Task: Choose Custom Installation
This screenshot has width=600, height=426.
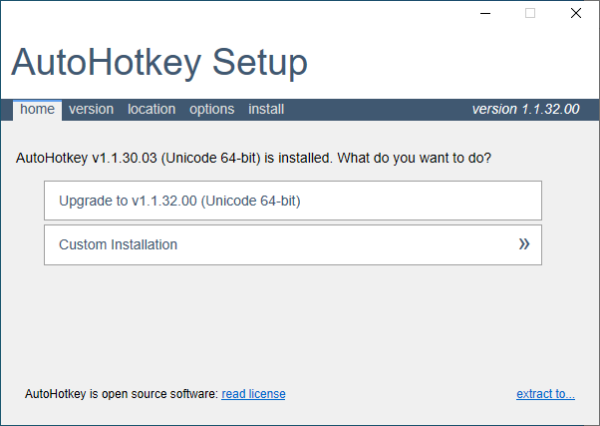Action: pyautogui.click(x=293, y=245)
